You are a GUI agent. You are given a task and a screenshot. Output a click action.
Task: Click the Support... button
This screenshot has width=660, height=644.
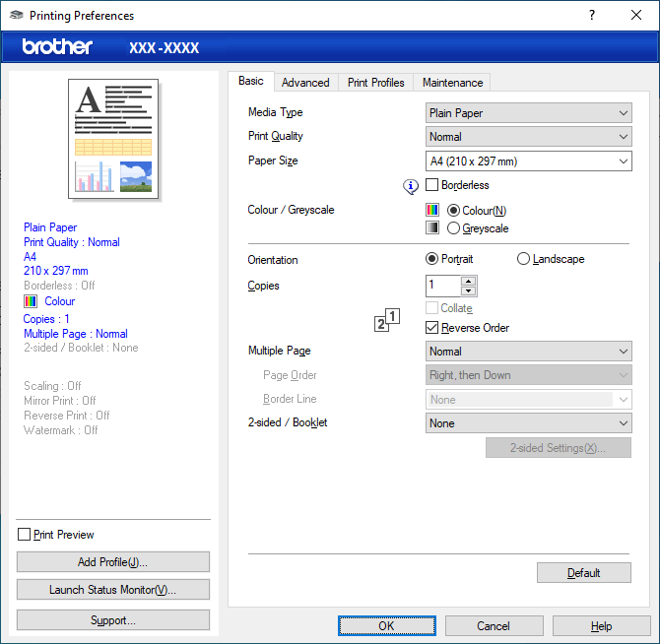click(x=113, y=620)
